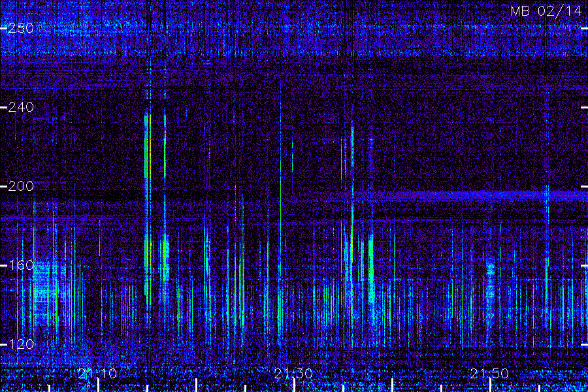Click the MB 02/14 date stamp
Image resolution: width=588 pixels, height=392 pixels.
[546, 11]
